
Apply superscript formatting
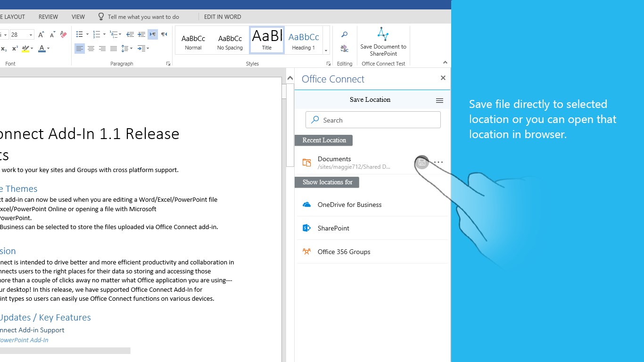15,49
